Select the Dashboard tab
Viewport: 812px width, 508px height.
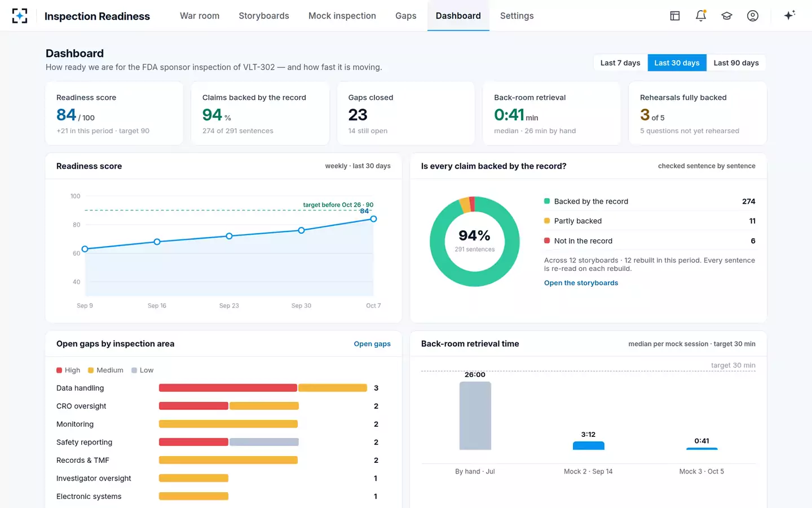pos(458,16)
